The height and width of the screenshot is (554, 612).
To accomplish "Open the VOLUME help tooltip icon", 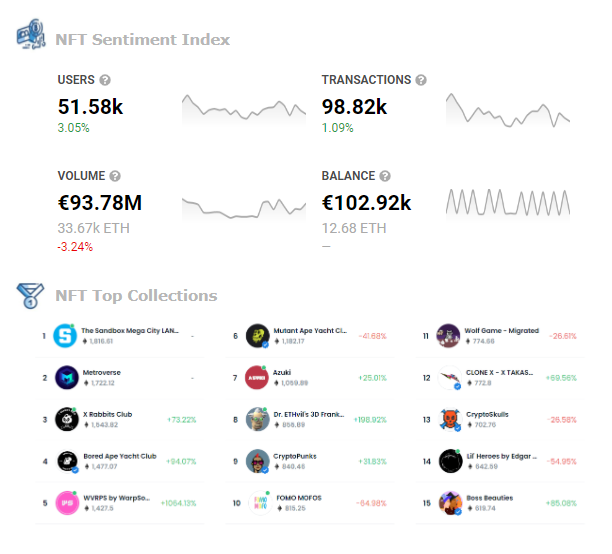I will (115, 176).
